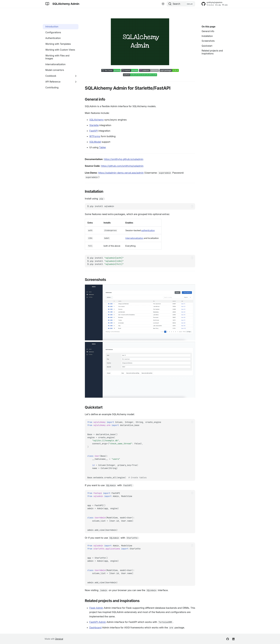Follow the Flask-Admin link
The height and width of the screenshot is (644, 280).
tap(96, 608)
